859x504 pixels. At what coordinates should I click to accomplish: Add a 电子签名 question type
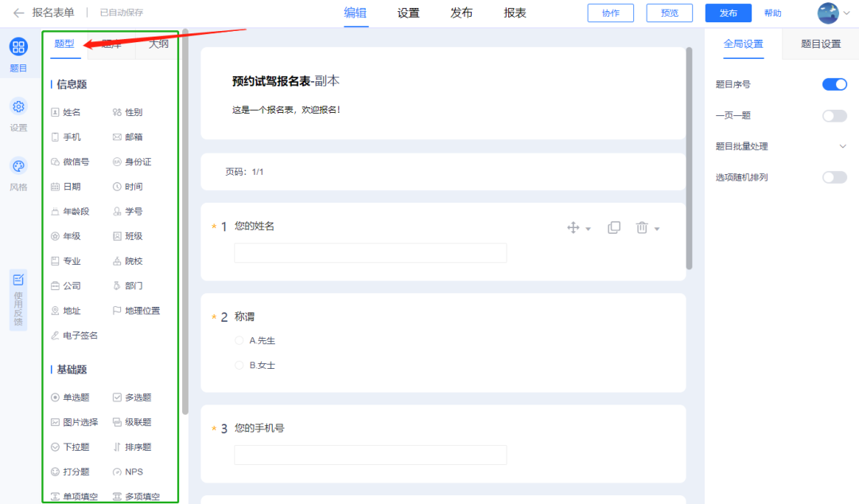click(75, 335)
